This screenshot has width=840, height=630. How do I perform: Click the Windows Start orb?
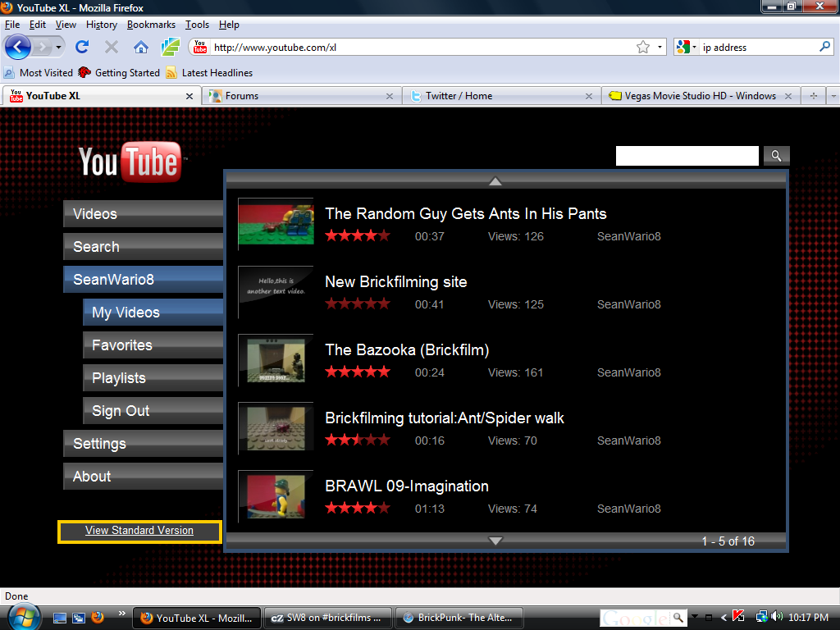tap(23, 617)
